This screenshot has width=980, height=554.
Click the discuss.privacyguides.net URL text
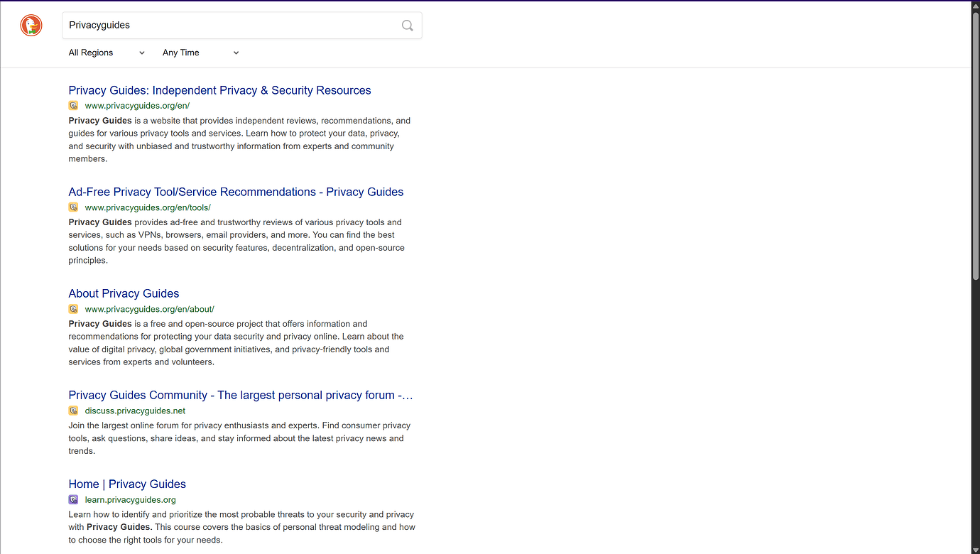pos(135,410)
